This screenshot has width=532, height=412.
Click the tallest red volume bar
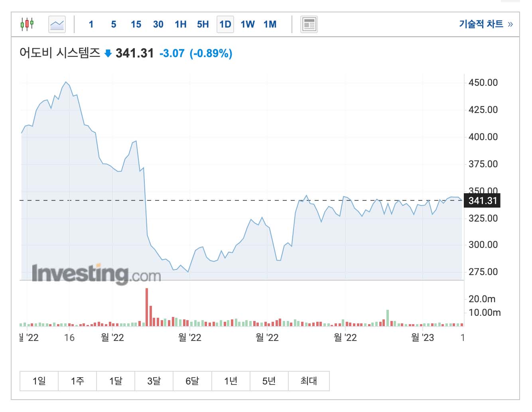pos(147,307)
